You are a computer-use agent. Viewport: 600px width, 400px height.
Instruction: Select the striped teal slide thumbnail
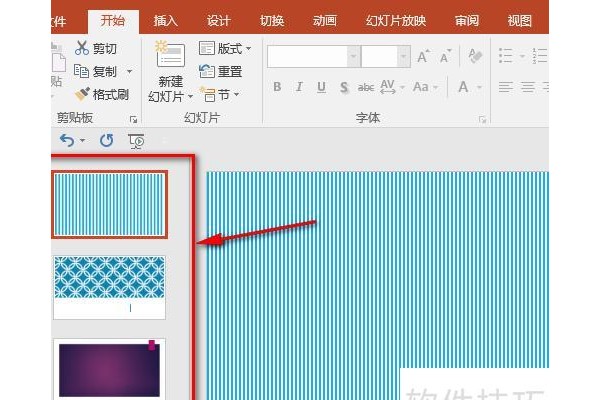109,204
